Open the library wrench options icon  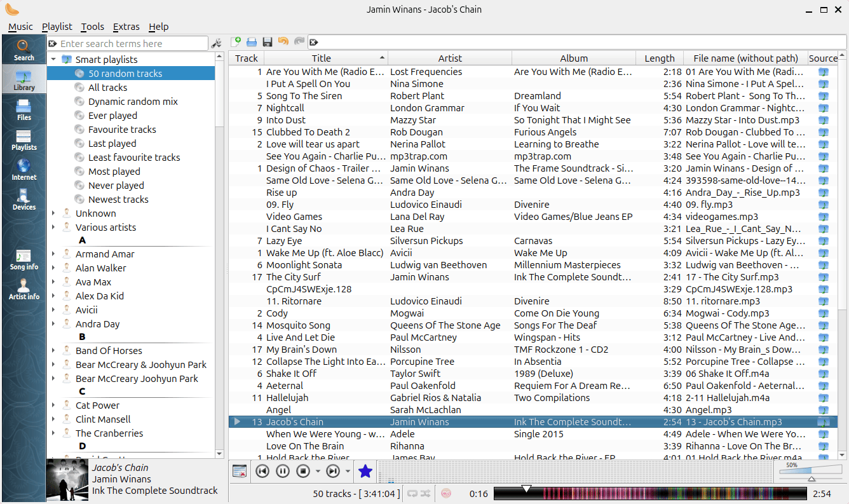coord(216,43)
